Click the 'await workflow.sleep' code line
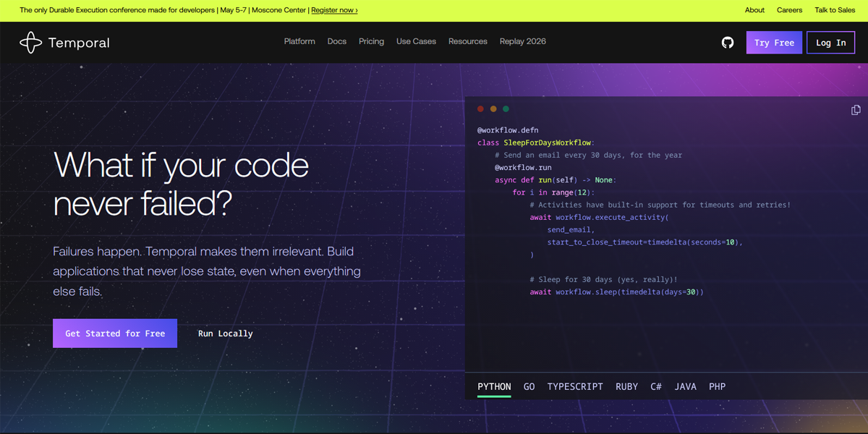The image size is (868, 434). 616,292
